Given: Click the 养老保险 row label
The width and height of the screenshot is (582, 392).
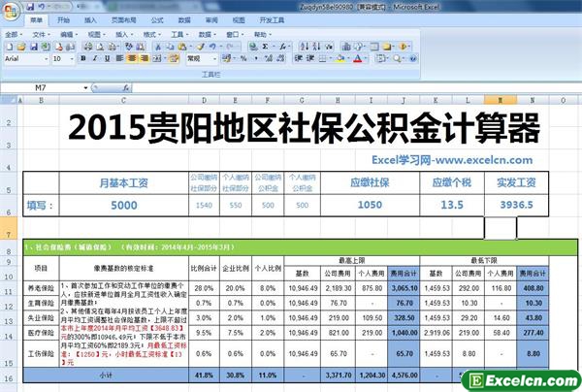Looking at the screenshot, I should pos(41,288).
